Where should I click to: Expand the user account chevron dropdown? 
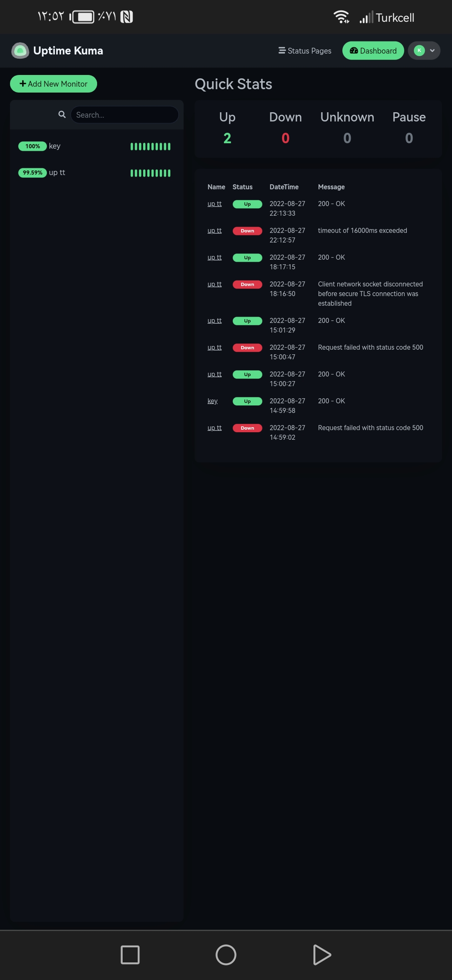tap(431, 50)
